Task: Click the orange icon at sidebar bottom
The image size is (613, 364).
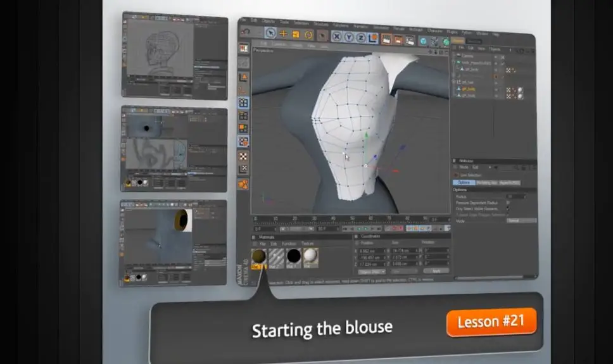Action: pos(243,184)
